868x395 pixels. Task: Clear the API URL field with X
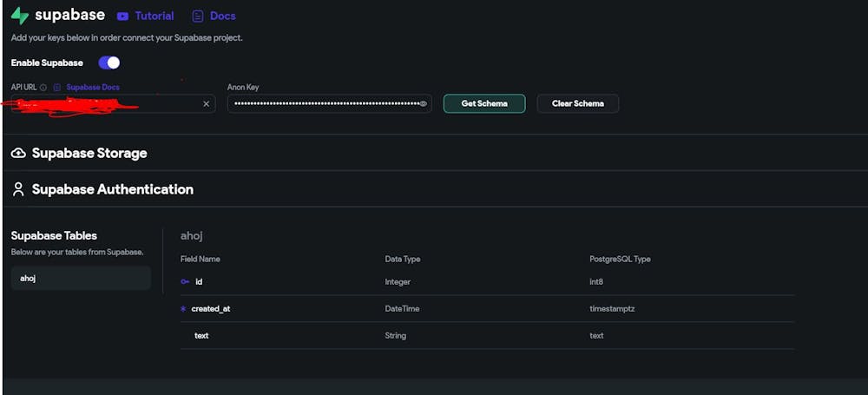(x=207, y=103)
